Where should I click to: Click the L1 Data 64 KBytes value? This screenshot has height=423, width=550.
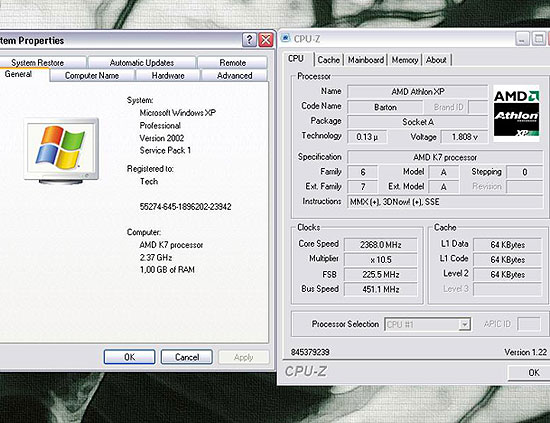point(507,245)
